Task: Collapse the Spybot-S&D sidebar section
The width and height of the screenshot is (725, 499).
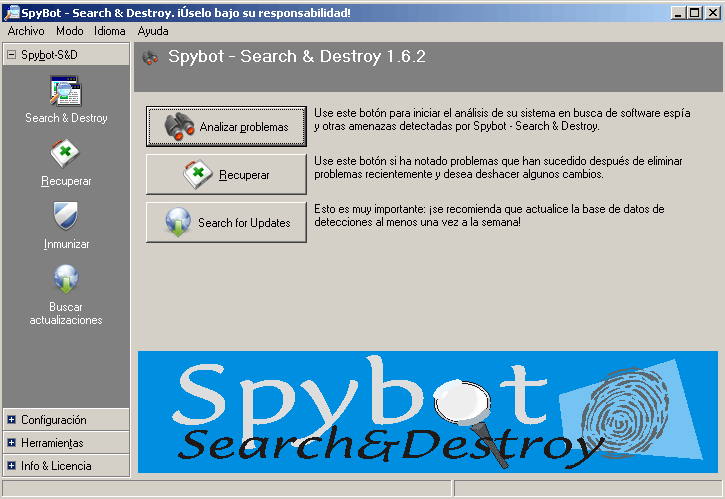Action: pos(11,55)
